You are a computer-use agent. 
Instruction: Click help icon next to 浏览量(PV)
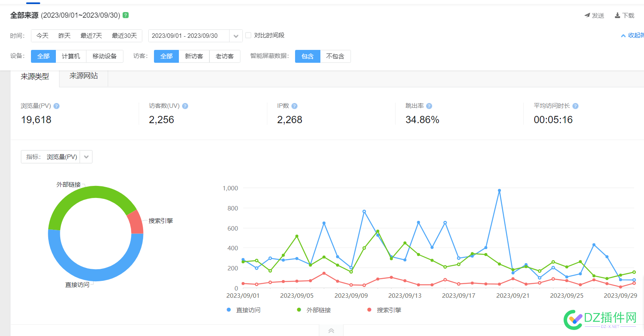pos(56,106)
